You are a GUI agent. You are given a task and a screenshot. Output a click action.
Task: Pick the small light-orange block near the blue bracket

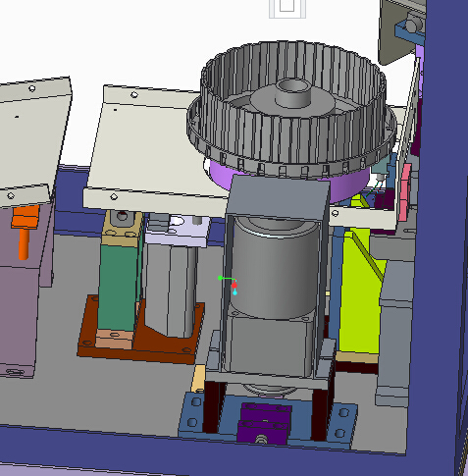198,379
